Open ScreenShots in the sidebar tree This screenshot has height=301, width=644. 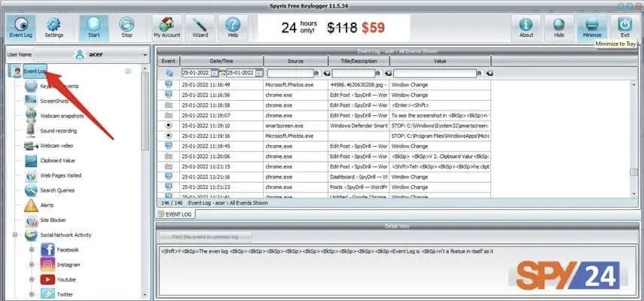click(x=47, y=101)
